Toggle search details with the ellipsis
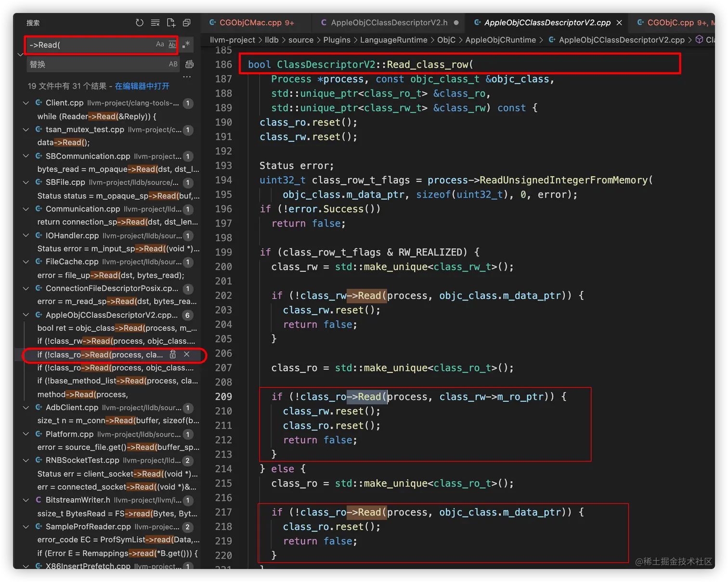The image size is (728, 582). tap(187, 77)
